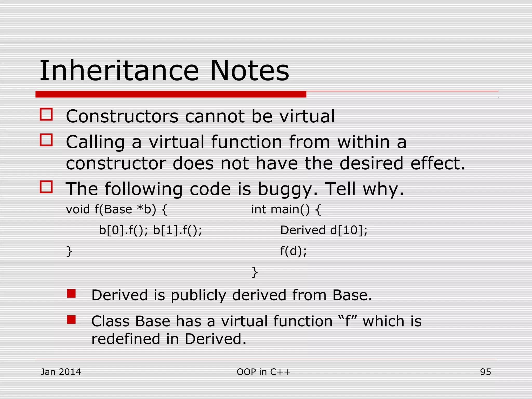
Task: Click the text 'redefined in Derived.'
Action: click(x=169, y=339)
